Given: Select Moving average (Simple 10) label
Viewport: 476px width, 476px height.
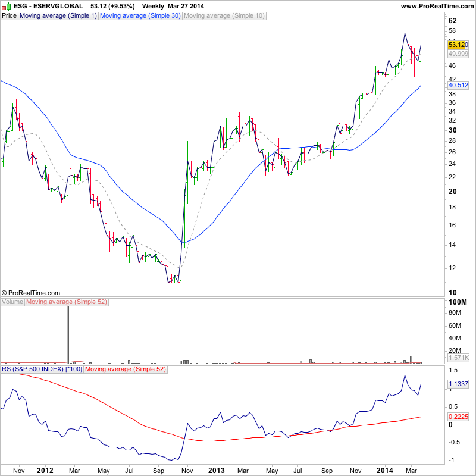Looking at the screenshot, I should click(224, 16).
